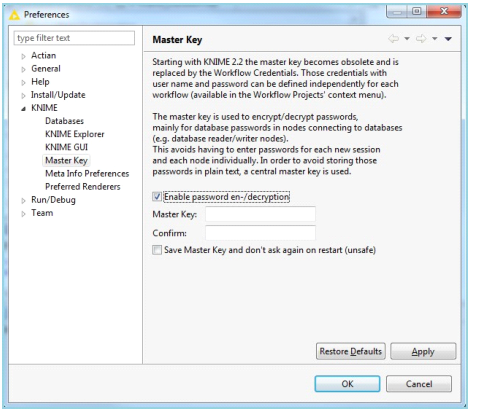
Task: Select KNIME GUI preference page
Action: [x=66, y=147]
